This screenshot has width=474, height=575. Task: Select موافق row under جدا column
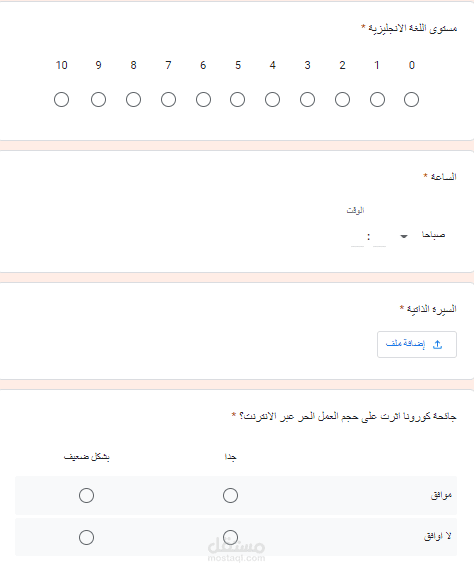(230, 495)
